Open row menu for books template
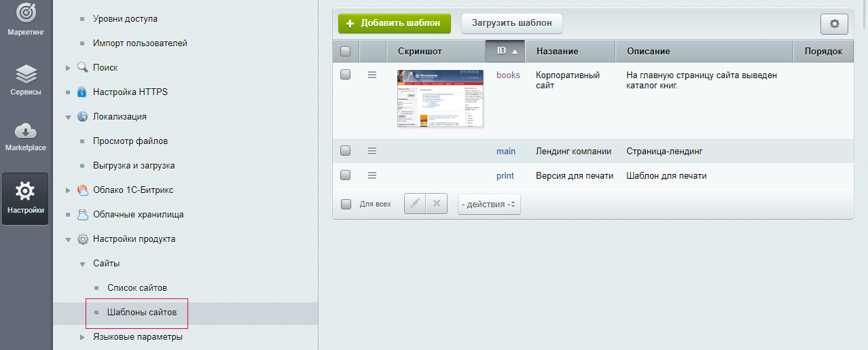The height and width of the screenshot is (350, 868). 372,75
